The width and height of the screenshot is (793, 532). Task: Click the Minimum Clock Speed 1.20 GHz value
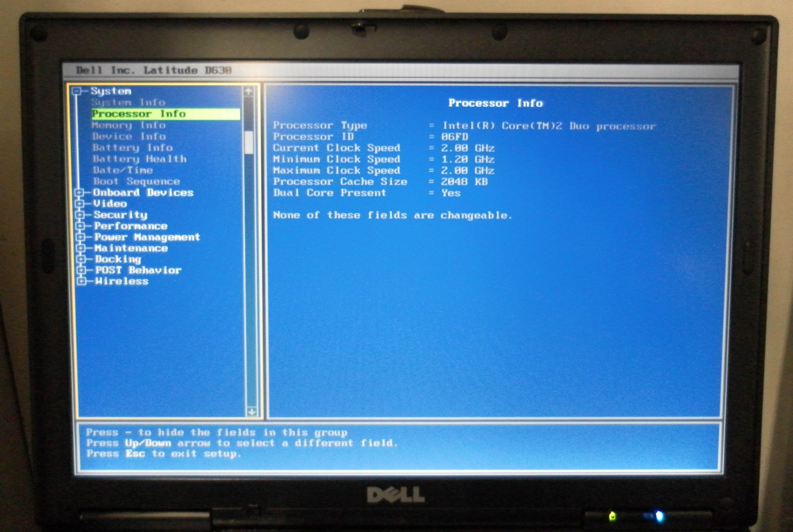pos(468,160)
